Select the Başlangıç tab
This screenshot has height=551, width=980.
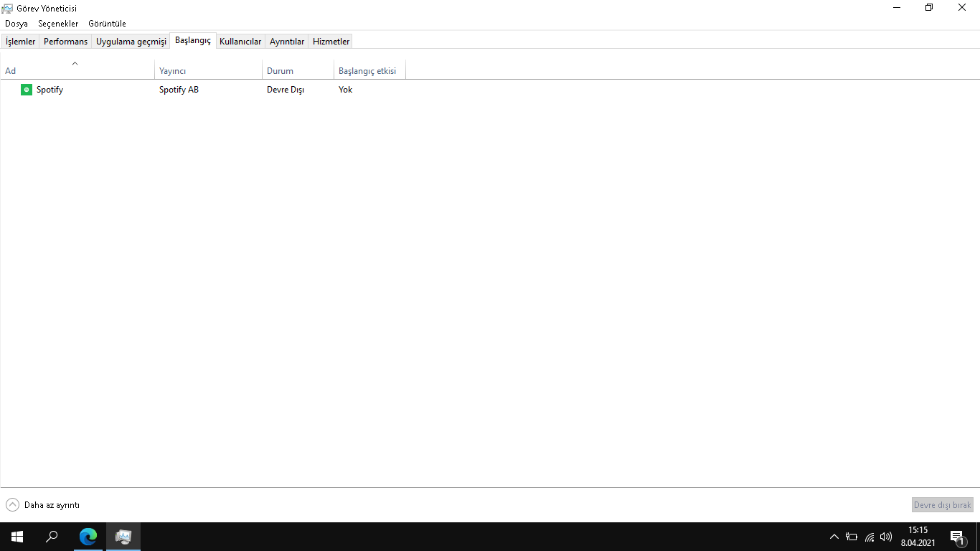click(x=193, y=41)
